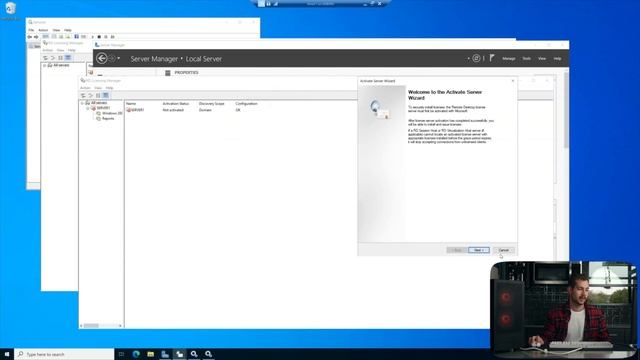
Task: Click Next in the Activate Server Wizard
Action: 479,250
